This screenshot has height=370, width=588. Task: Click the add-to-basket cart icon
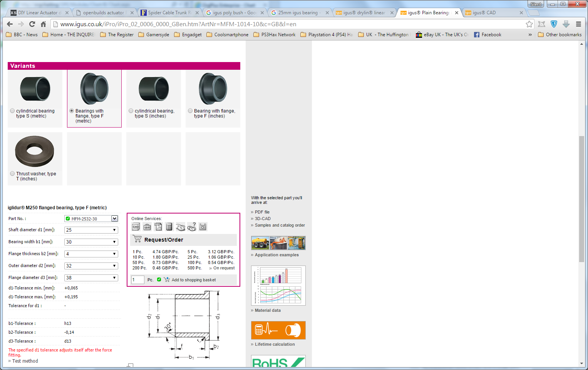167,279
